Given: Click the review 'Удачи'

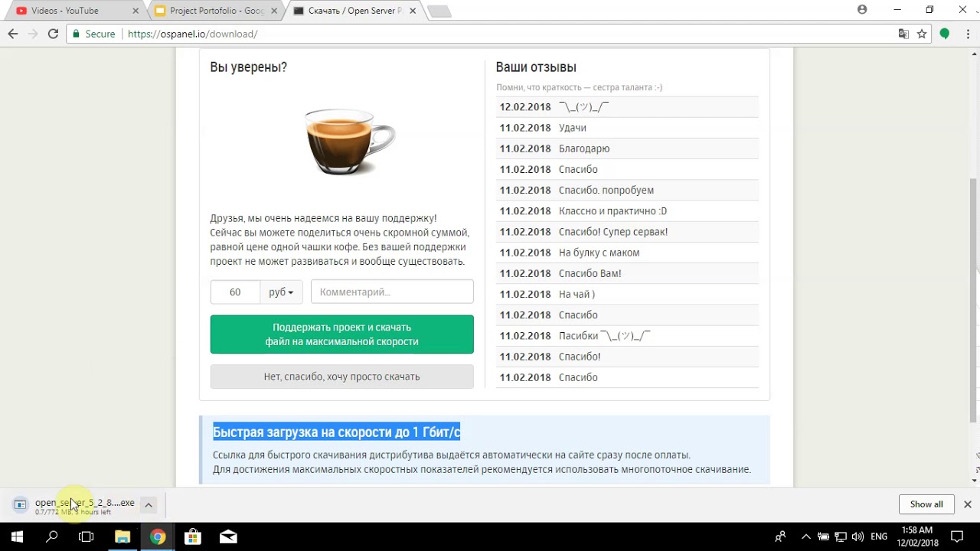Looking at the screenshot, I should pos(573,128).
